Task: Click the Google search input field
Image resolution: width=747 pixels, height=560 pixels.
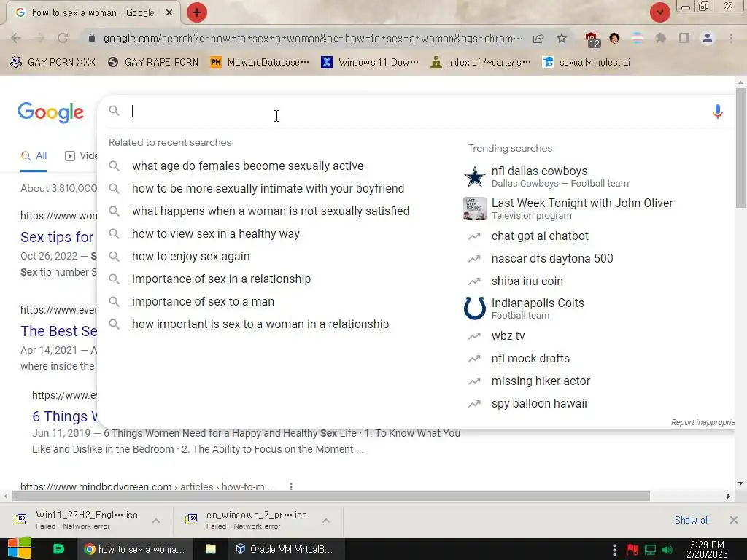Action: coord(417,112)
